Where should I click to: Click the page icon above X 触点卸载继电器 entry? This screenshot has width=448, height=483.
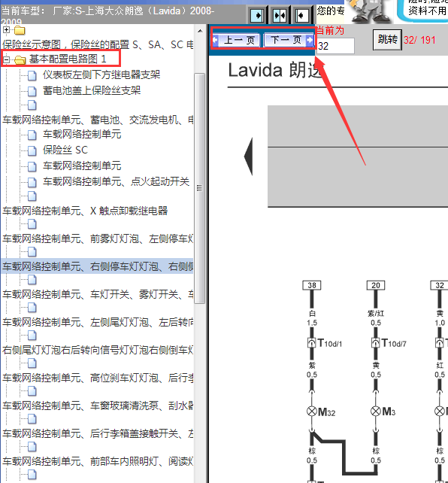pyautogui.click(x=32, y=196)
